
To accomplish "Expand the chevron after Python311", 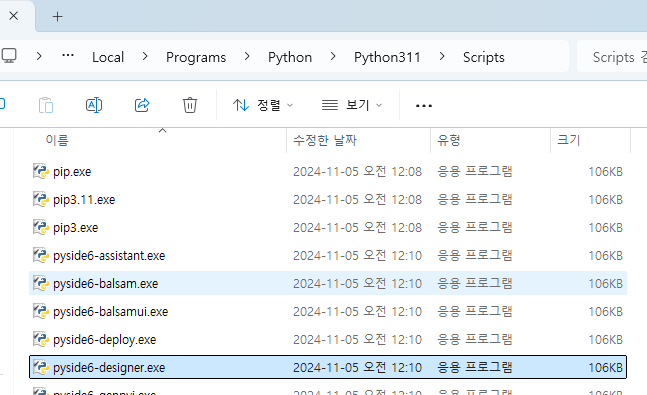I will point(442,56).
